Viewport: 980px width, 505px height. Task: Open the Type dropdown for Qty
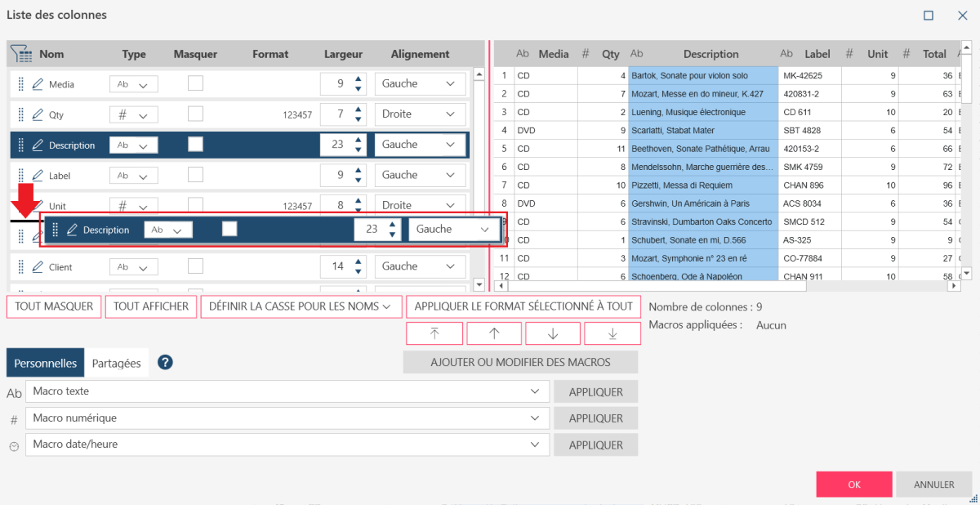[x=134, y=115]
